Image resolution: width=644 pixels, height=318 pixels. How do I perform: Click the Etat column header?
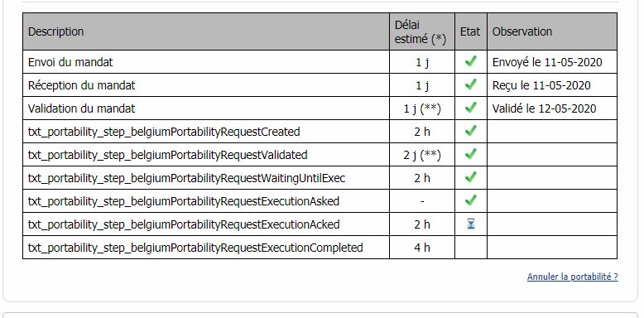click(x=471, y=31)
